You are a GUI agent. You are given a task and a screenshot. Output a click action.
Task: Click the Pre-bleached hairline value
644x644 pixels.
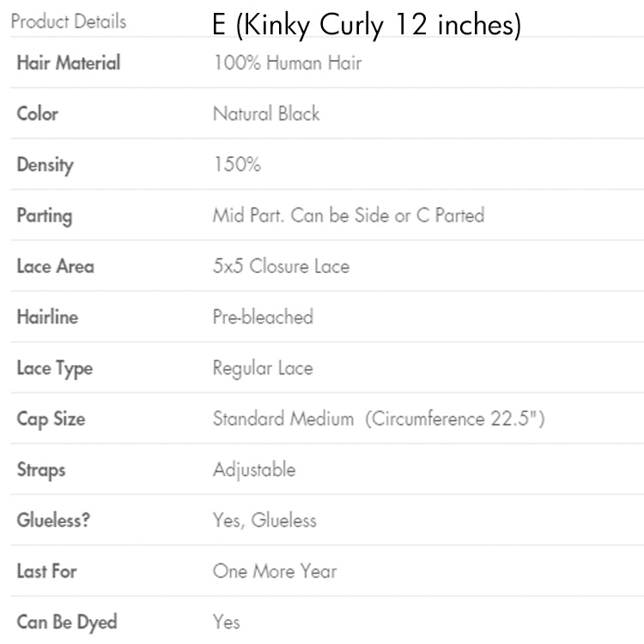point(263,317)
